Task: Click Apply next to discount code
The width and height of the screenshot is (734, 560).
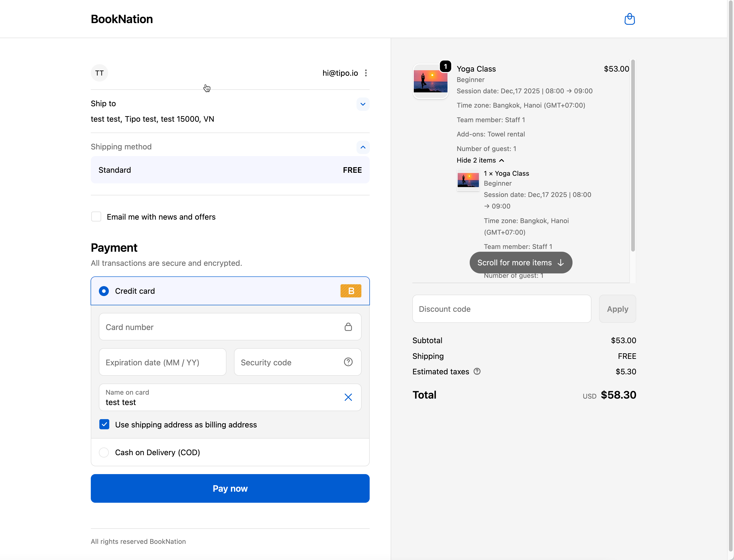Action: pyautogui.click(x=617, y=309)
